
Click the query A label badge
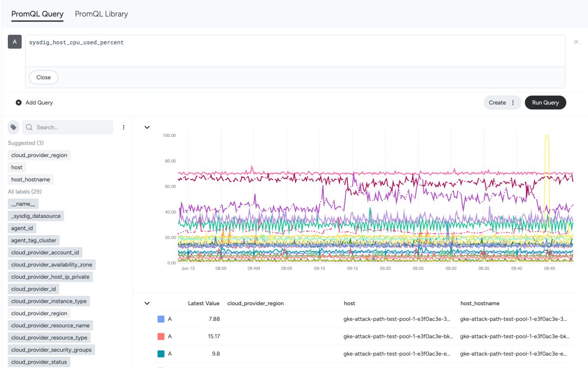15,42
